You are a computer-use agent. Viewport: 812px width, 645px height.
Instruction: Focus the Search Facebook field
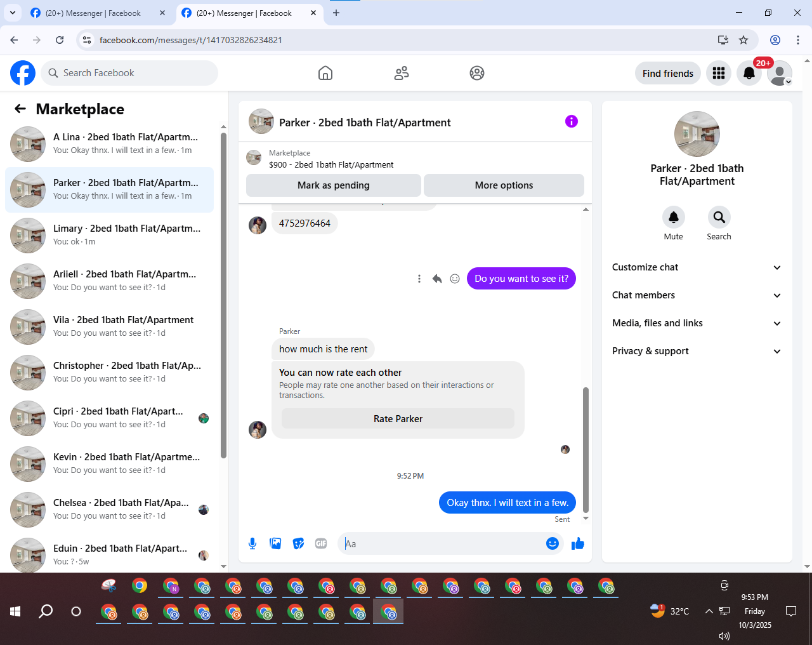coord(129,73)
